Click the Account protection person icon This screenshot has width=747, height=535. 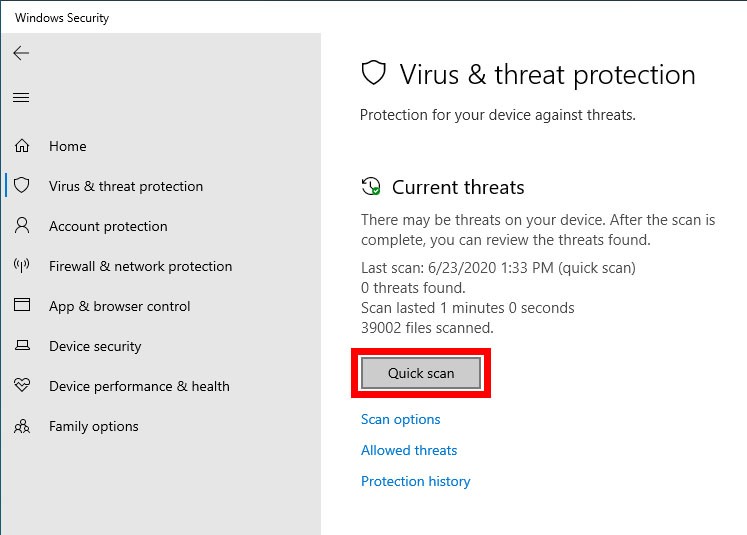[x=22, y=226]
